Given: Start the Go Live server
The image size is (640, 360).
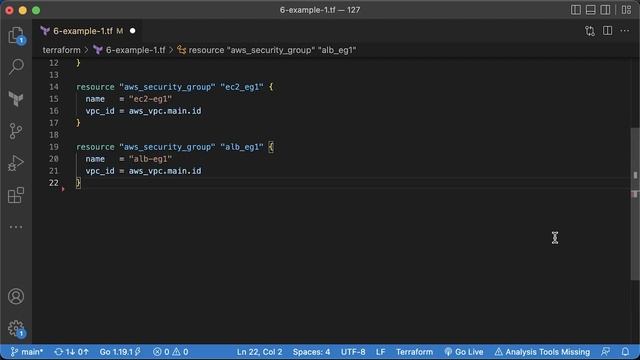Looking at the screenshot, I should click(464, 352).
